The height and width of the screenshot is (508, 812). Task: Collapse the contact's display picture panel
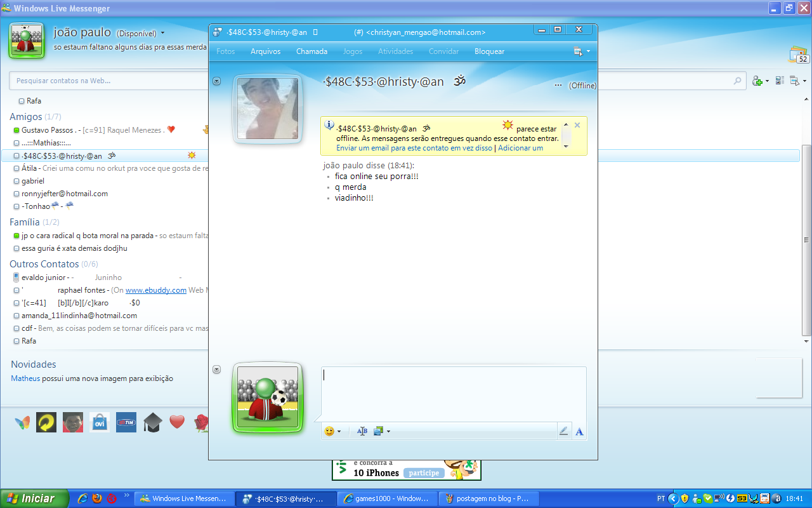(x=217, y=81)
